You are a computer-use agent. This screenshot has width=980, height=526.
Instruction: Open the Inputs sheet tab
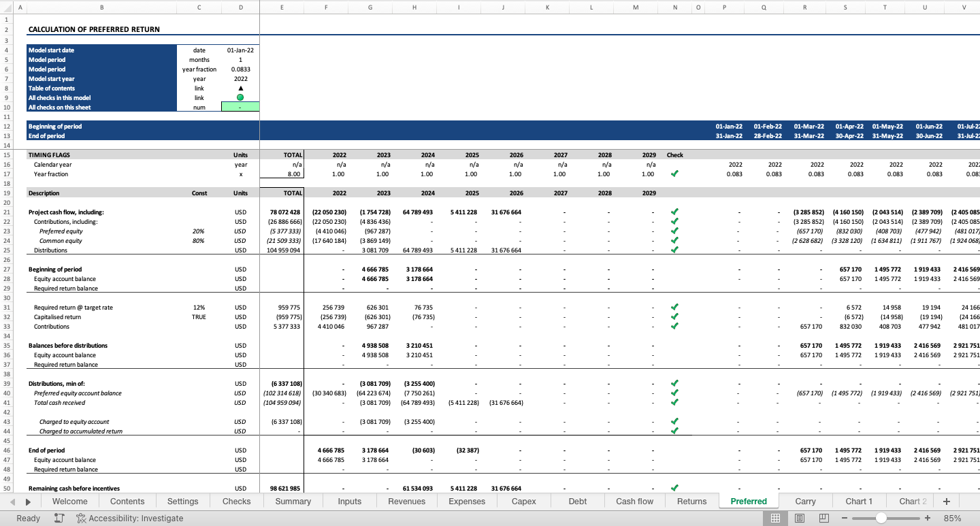coord(350,502)
